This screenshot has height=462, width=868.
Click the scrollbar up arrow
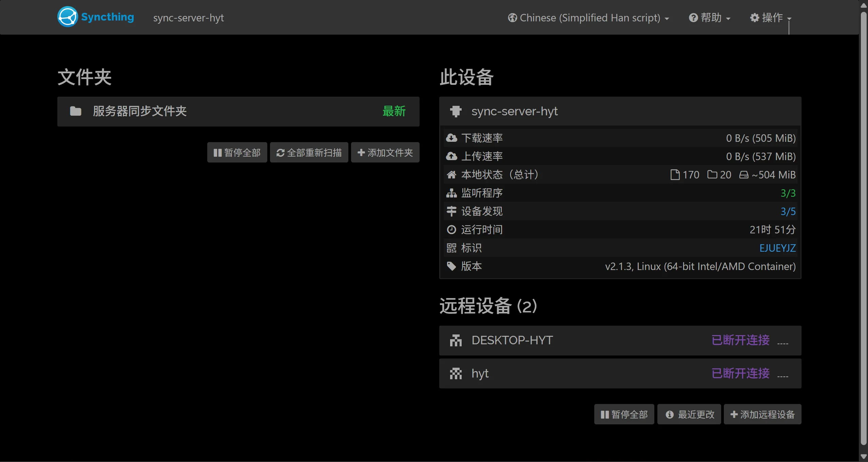[864, 5]
